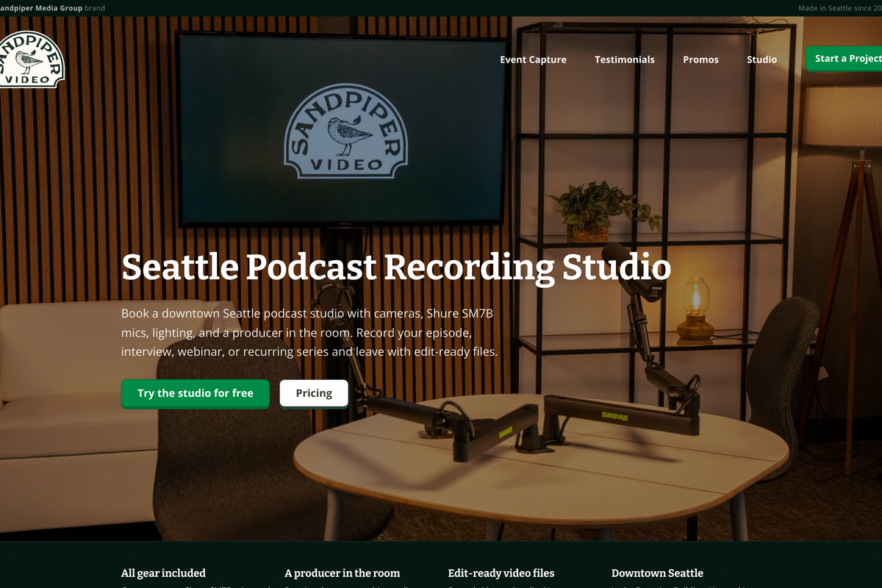Go to Testimonials in the navigation
Image resolution: width=882 pixels, height=588 pixels.
coord(625,60)
